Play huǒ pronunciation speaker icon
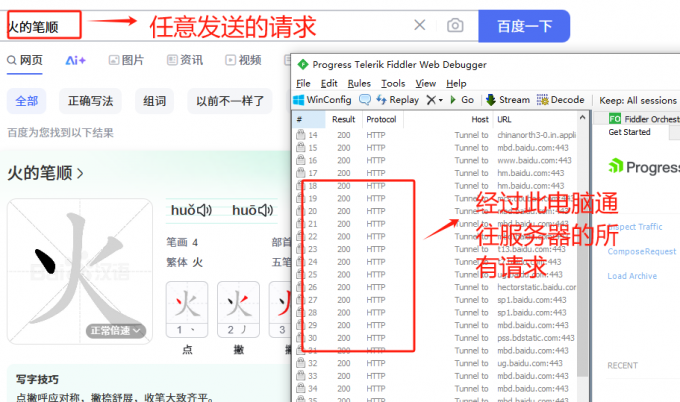The image size is (680, 402). click(205, 211)
